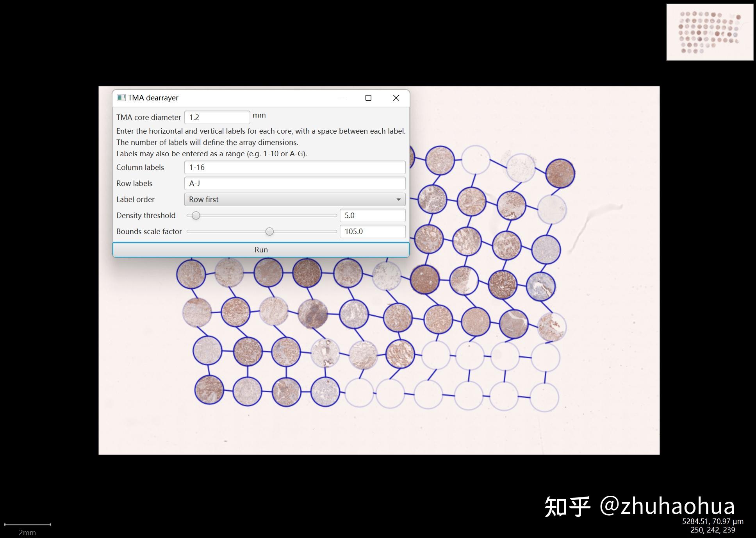Click the TMA dearrayer window title text
The height and width of the screenshot is (538, 756).
coord(153,98)
